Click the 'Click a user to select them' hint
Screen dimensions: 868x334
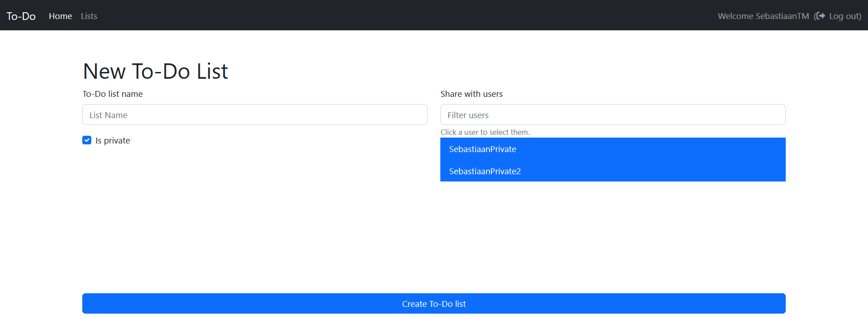click(x=485, y=132)
